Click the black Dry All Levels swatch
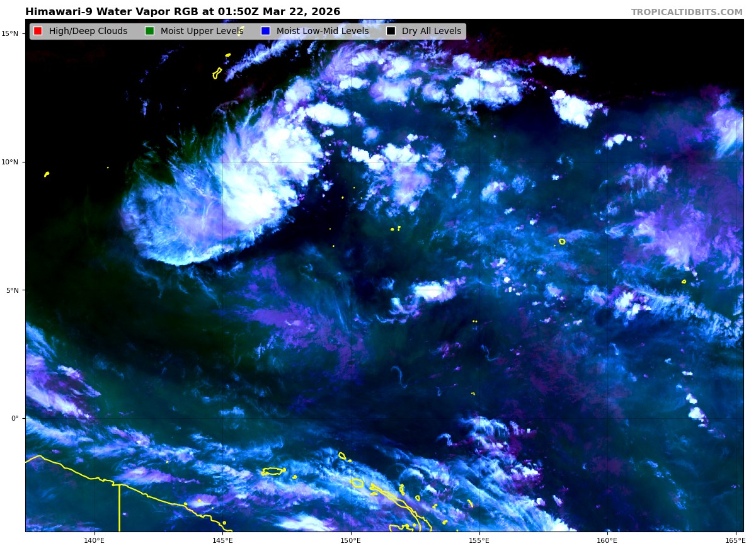Viewport: 756px width, 546px height. (391, 31)
